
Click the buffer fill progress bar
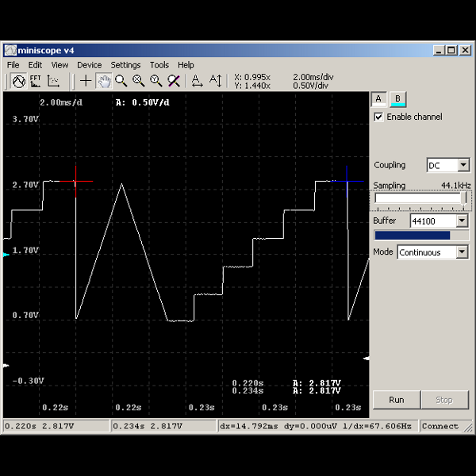(421, 236)
